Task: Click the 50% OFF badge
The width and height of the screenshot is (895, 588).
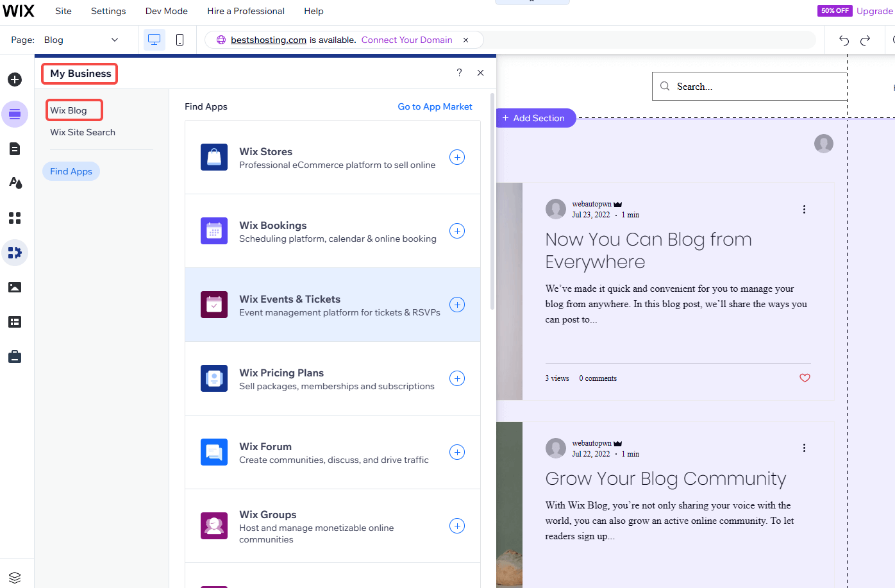Action: [x=835, y=11]
